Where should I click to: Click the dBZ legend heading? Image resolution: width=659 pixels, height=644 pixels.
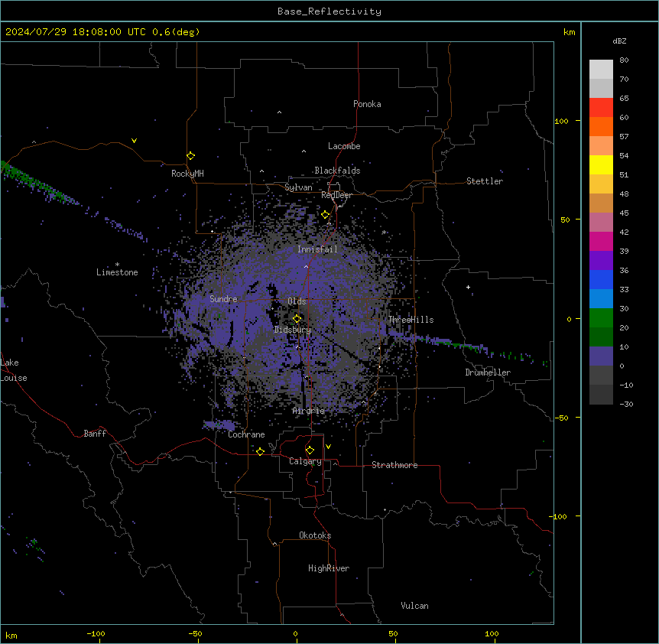619,41
